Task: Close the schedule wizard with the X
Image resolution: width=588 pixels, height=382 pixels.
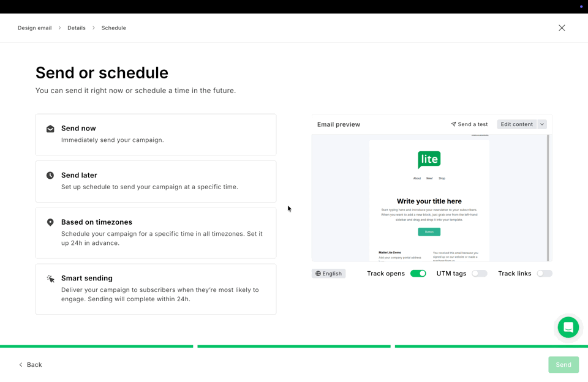Action: 562,28
